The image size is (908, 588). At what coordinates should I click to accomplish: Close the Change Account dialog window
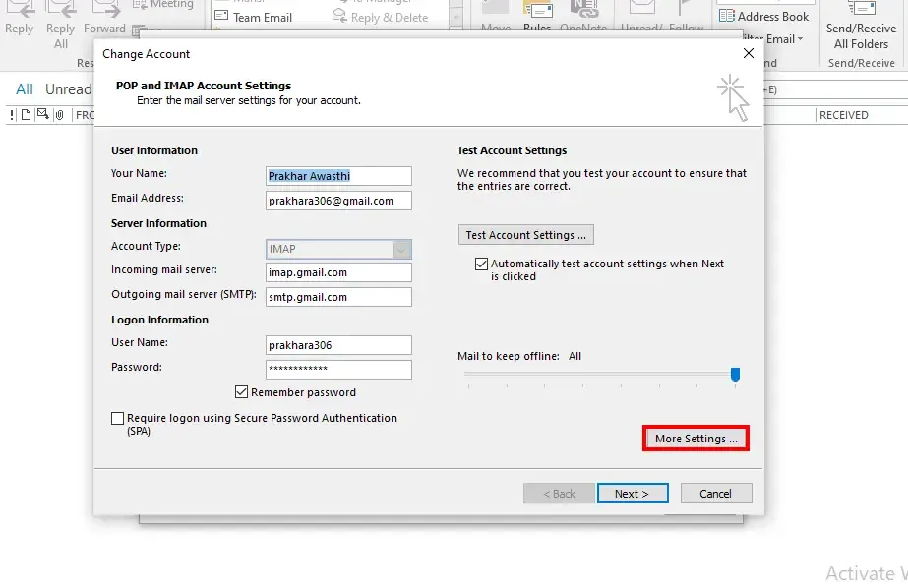749,53
